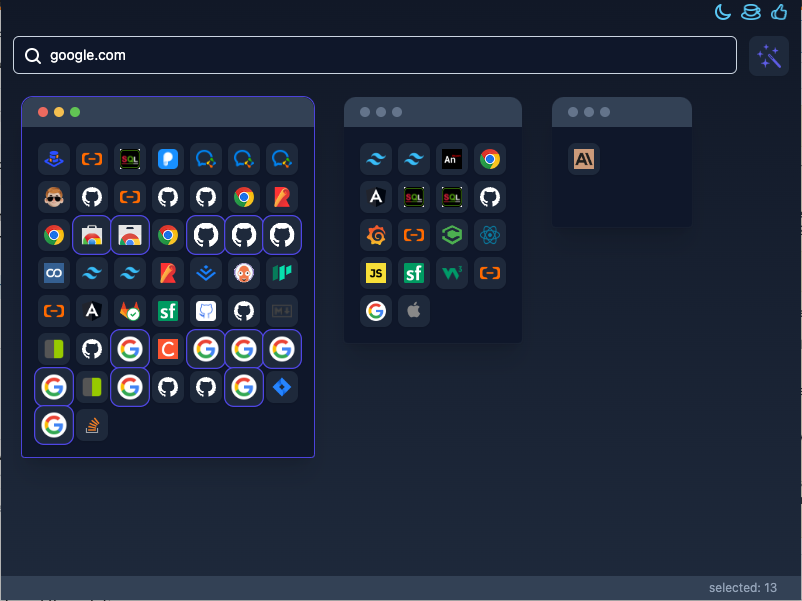Click the title bar of the Anthropic window
The image size is (802, 601).
622,112
